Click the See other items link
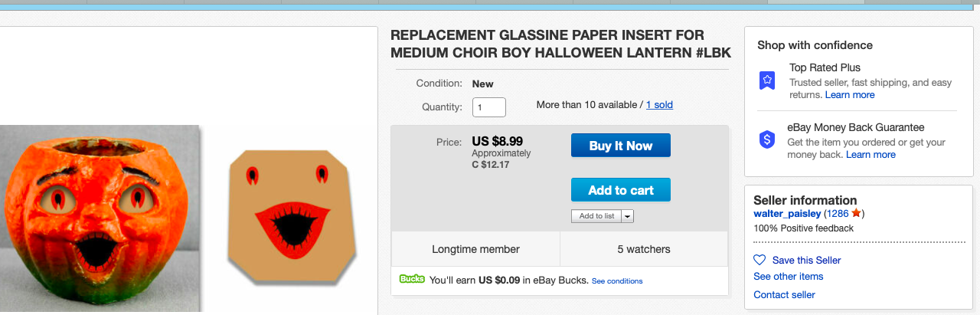The image size is (980, 315). click(788, 277)
